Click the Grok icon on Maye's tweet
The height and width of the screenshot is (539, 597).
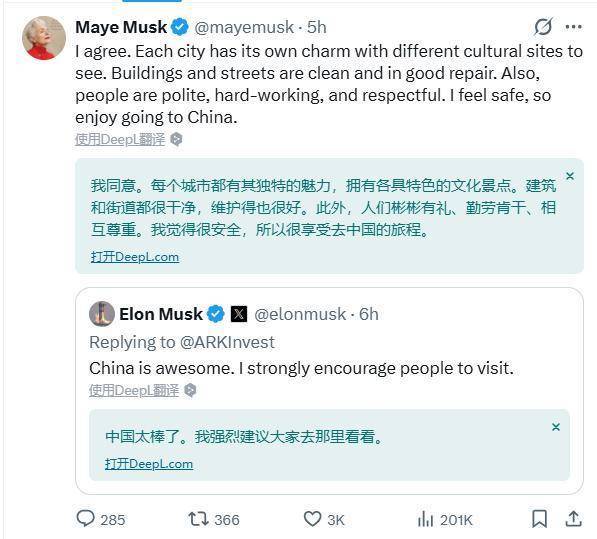point(543,27)
